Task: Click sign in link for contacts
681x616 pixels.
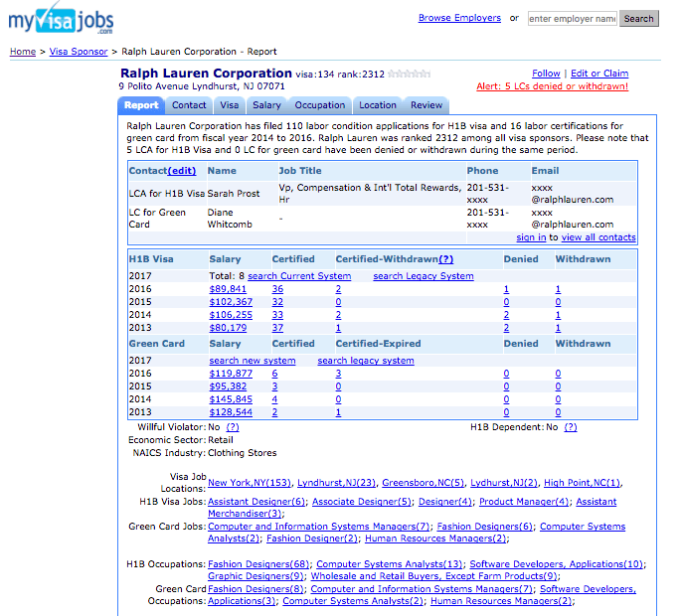Action: point(531,237)
